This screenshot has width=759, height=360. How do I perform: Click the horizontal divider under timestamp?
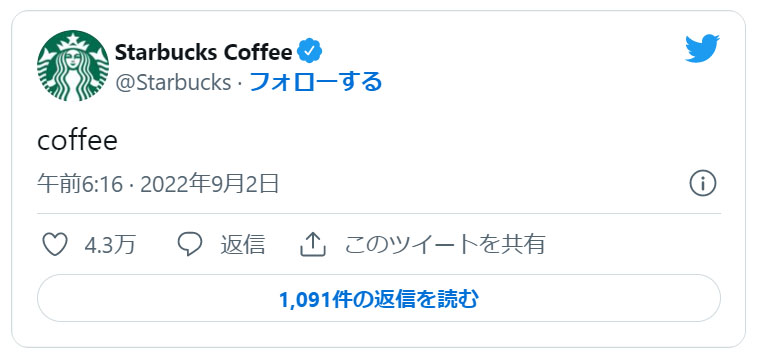pyautogui.click(x=379, y=213)
